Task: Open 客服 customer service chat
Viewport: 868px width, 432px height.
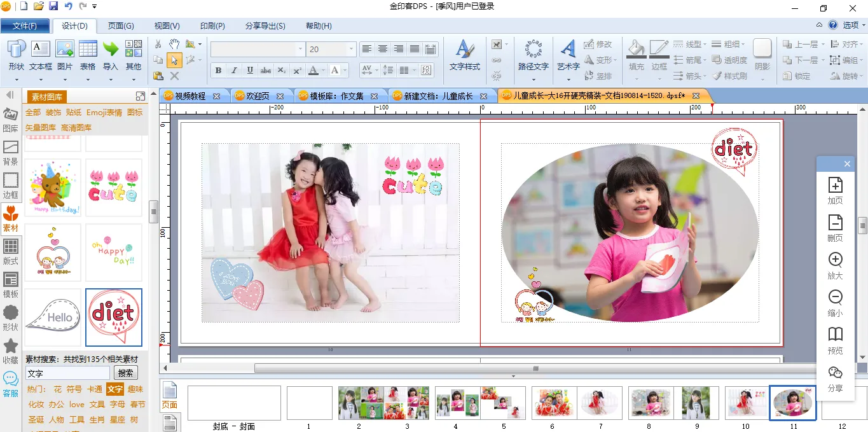Action: (11, 384)
